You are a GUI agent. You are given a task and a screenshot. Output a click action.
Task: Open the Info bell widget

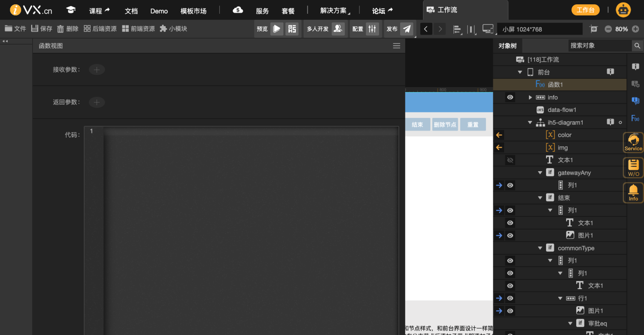coord(633,193)
